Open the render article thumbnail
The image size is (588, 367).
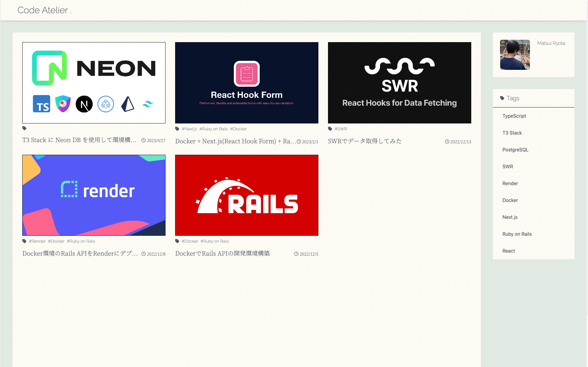coord(94,195)
